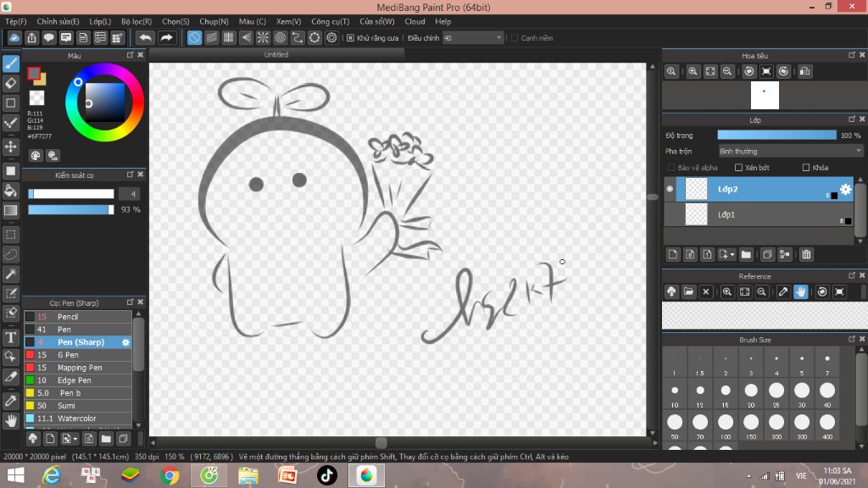This screenshot has height=488, width=868.
Task: Hide layer Lớp2 via its visibility dot
Action: click(x=670, y=189)
